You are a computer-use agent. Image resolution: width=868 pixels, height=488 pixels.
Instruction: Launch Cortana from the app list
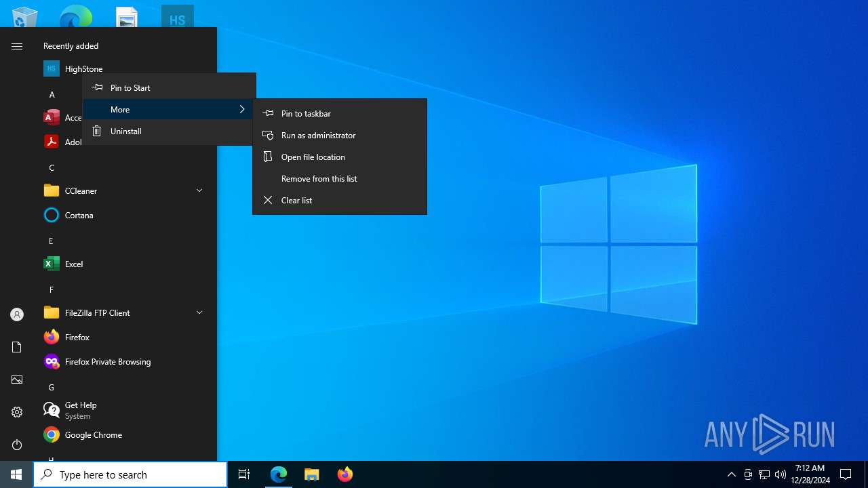pos(125,215)
